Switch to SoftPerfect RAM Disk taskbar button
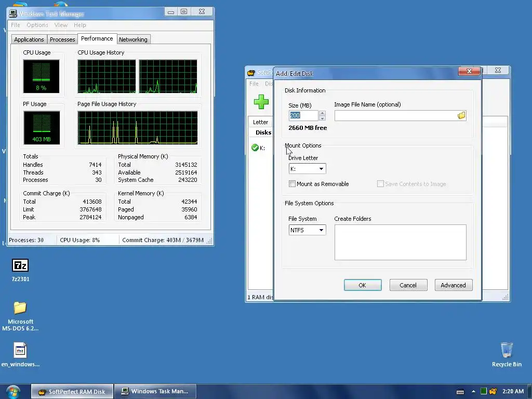Screen dimensions: 532x399 (72, 392)
